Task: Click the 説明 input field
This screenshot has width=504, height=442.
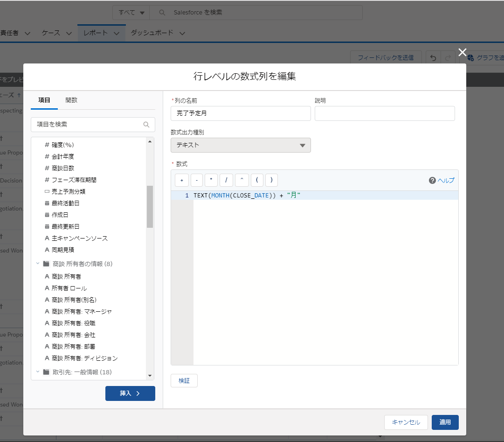Action: click(x=385, y=113)
